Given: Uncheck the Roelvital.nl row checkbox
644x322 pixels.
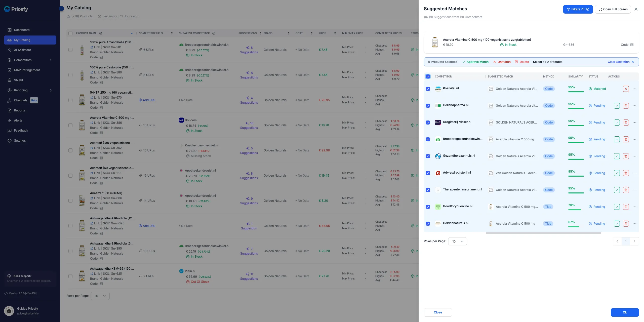Looking at the screenshot, I should tap(428, 89).
